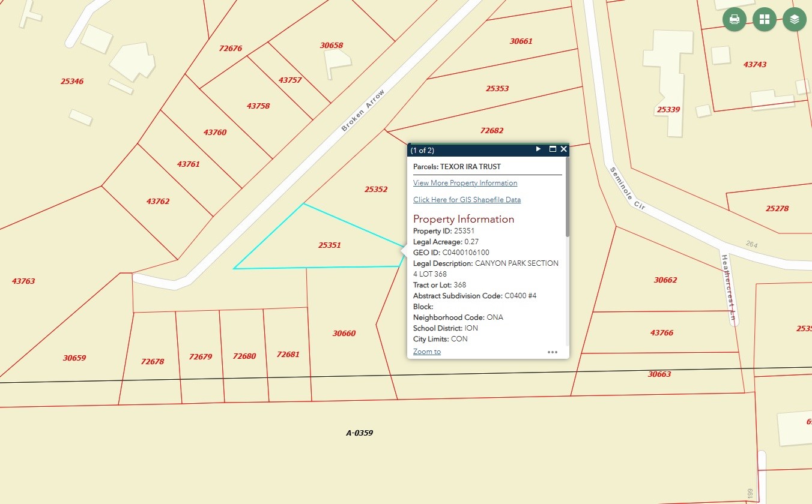Open the GIS Shapefile Data link
The height and width of the screenshot is (504, 812).
[x=467, y=200]
